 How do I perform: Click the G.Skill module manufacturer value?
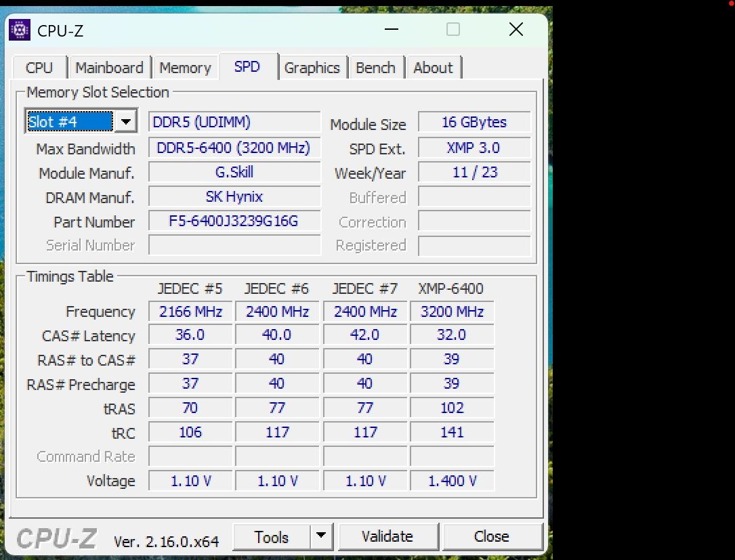pos(234,172)
